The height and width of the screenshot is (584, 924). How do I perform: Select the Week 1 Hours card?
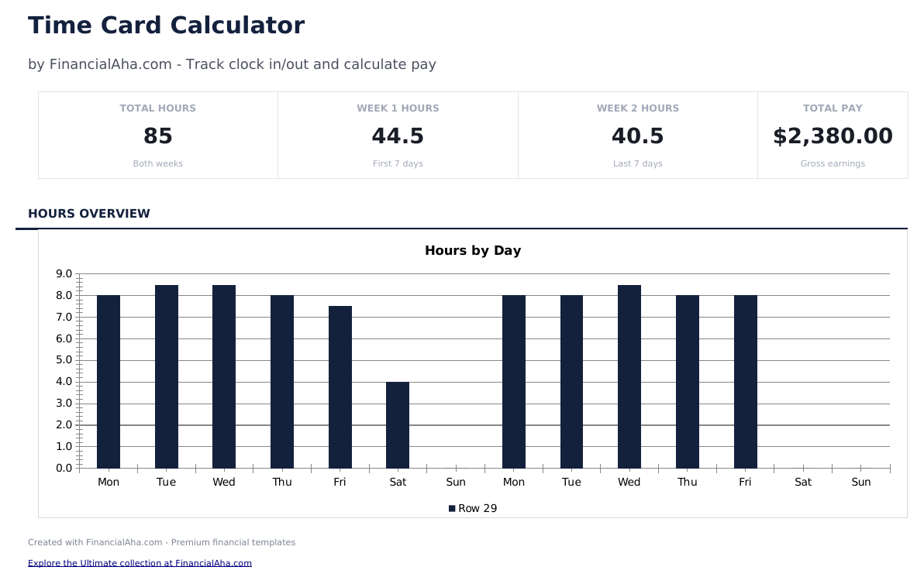(x=398, y=136)
